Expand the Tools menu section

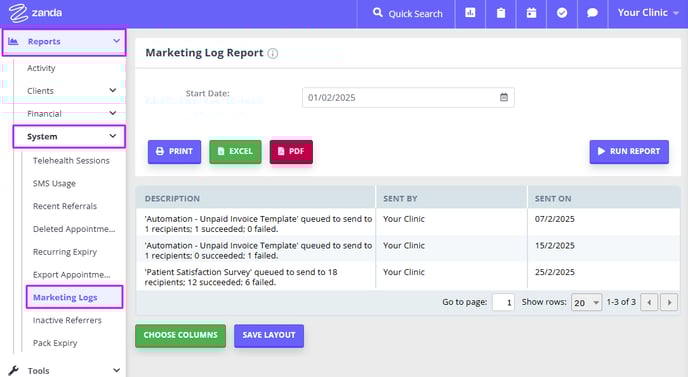click(63, 370)
